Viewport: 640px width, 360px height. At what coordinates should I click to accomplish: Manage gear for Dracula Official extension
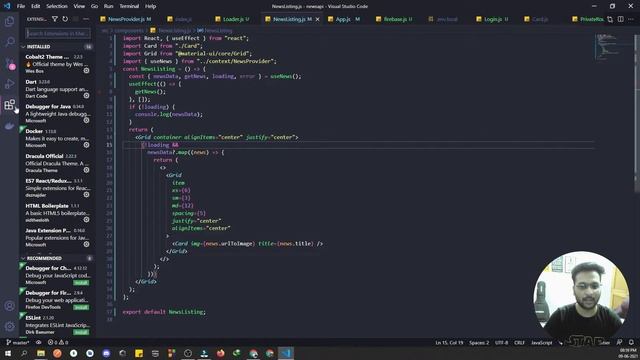tap(86, 170)
